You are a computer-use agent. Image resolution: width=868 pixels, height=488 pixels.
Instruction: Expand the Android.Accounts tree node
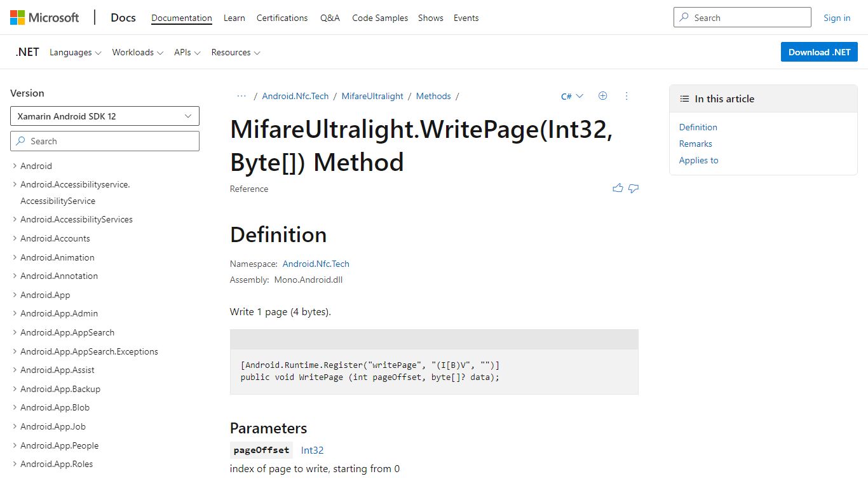coord(15,238)
